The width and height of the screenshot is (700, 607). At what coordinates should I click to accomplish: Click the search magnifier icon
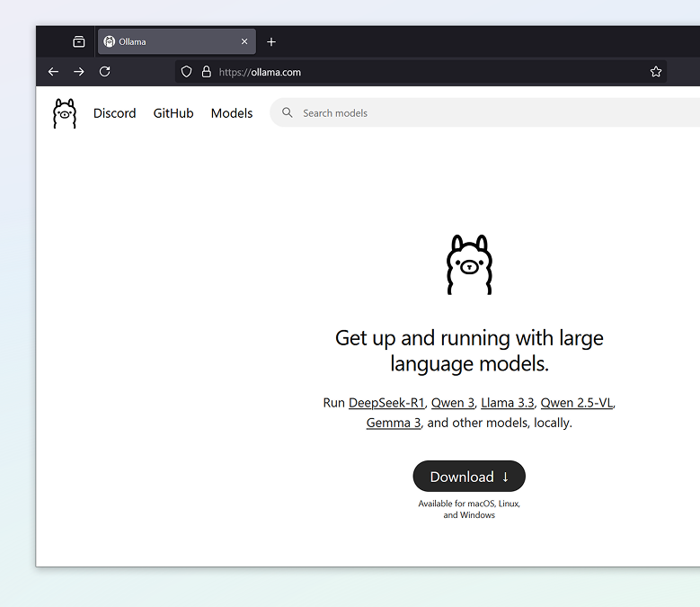[x=288, y=112]
